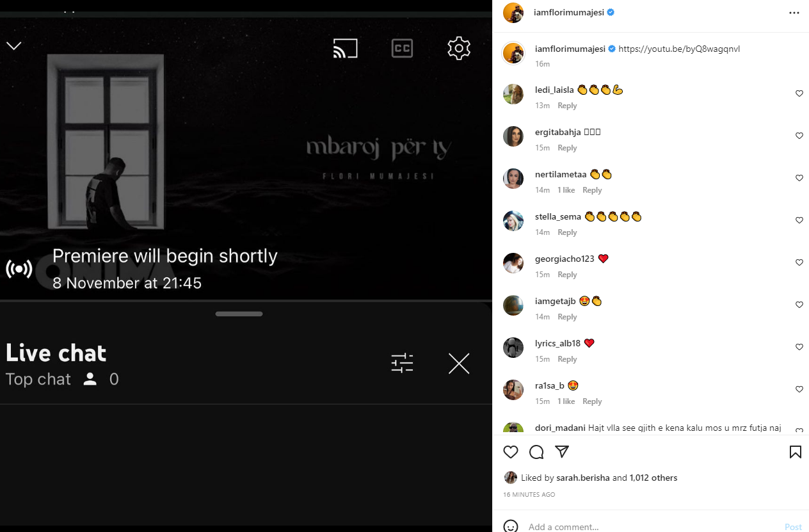Click the cast to device icon

click(x=345, y=49)
